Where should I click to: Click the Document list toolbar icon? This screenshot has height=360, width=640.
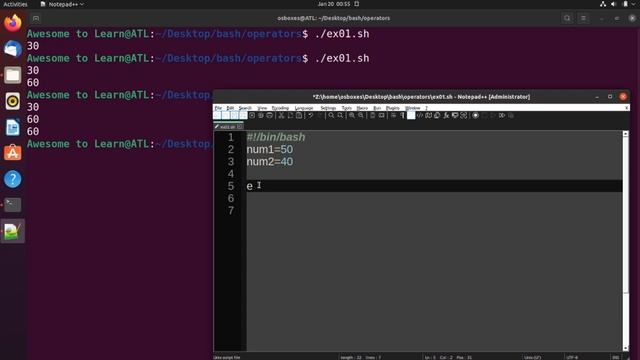437,116
